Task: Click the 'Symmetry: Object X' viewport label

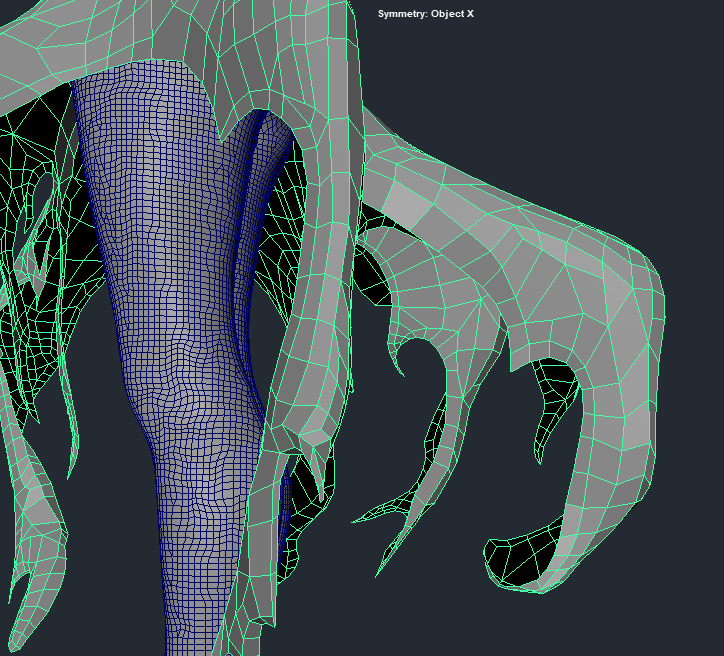Action: pos(426,14)
